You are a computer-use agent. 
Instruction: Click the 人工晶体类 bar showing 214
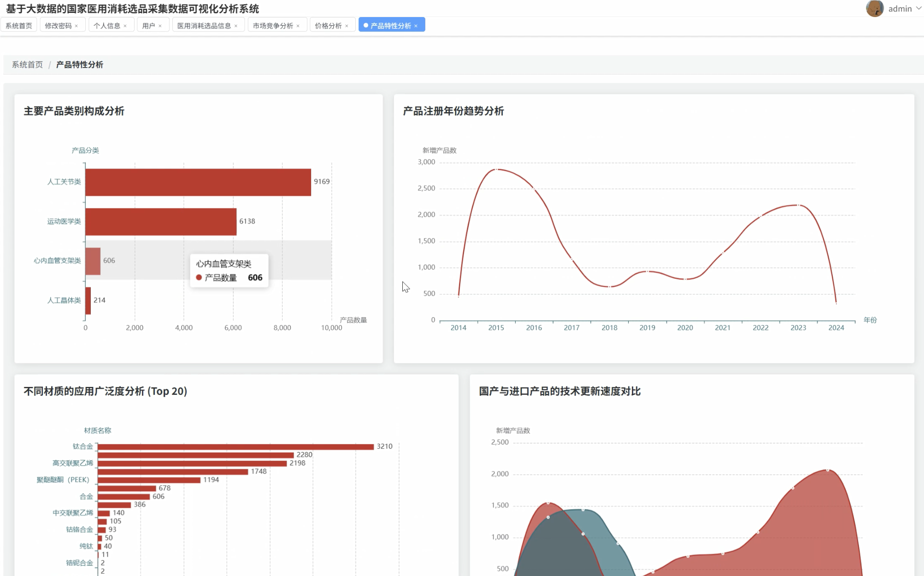pyautogui.click(x=88, y=301)
